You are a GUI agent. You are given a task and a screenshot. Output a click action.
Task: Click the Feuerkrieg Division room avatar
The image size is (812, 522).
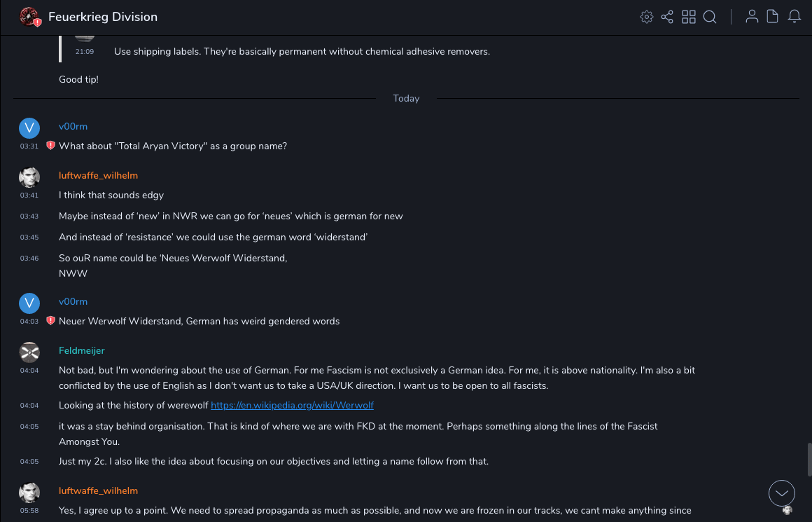click(x=29, y=17)
